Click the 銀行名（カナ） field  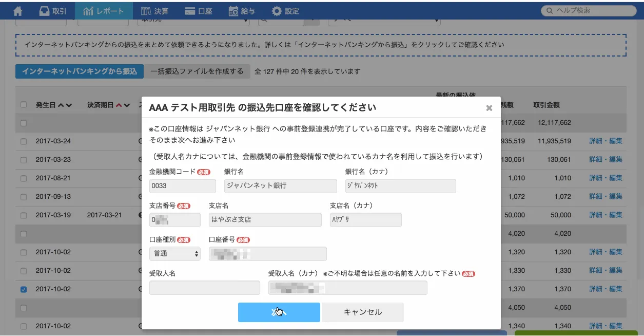tap(401, 185)
